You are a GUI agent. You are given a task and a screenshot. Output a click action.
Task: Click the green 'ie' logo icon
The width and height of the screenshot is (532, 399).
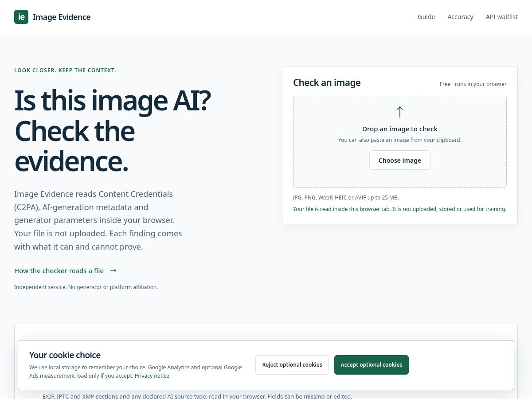coord(21,17)
